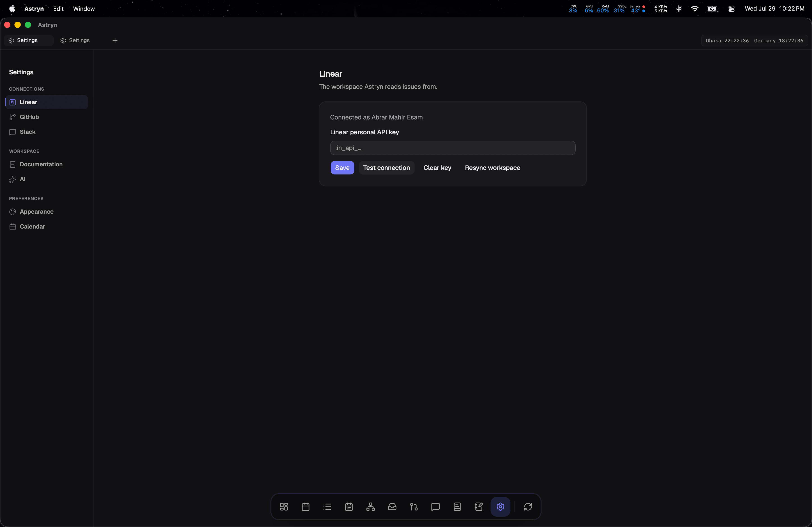Check the battery status icon

coord(713,9)
